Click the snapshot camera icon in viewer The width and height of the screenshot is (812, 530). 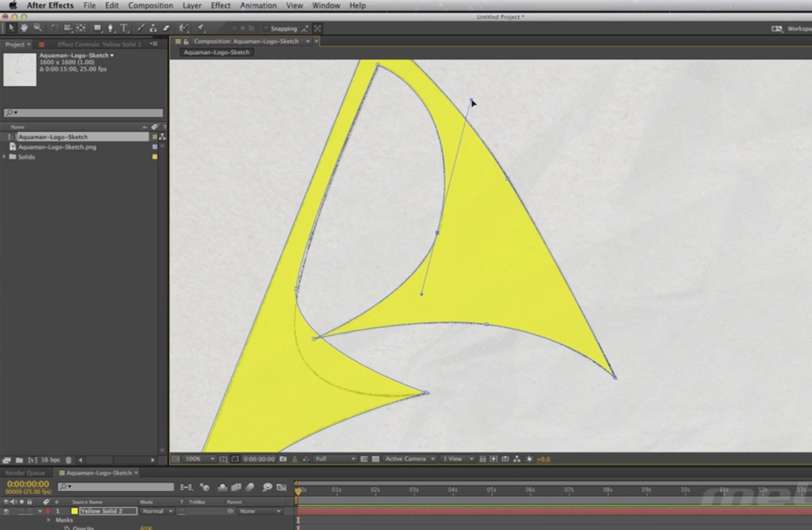click(283, 459)
